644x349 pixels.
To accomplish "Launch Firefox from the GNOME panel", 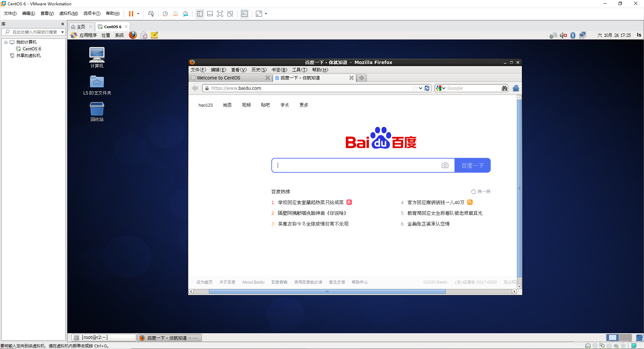I will pos(133,35).
